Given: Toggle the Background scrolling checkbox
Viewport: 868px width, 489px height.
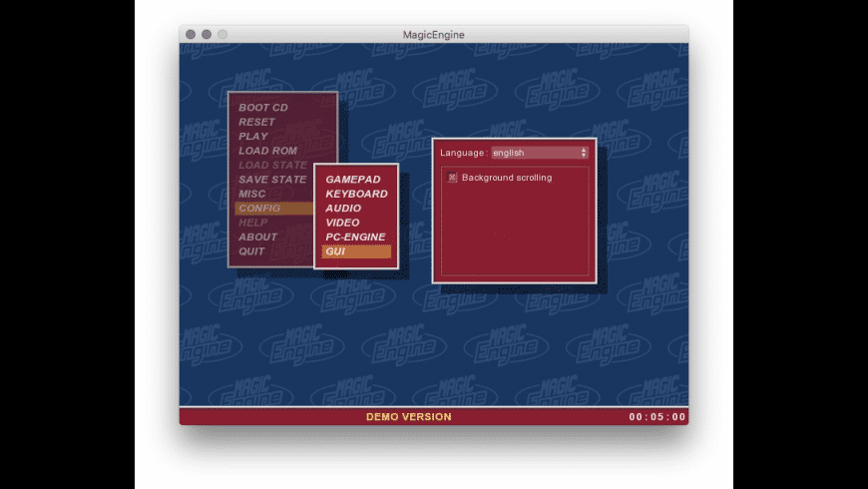Looking at the screenshot, I should tap(452, 178).
